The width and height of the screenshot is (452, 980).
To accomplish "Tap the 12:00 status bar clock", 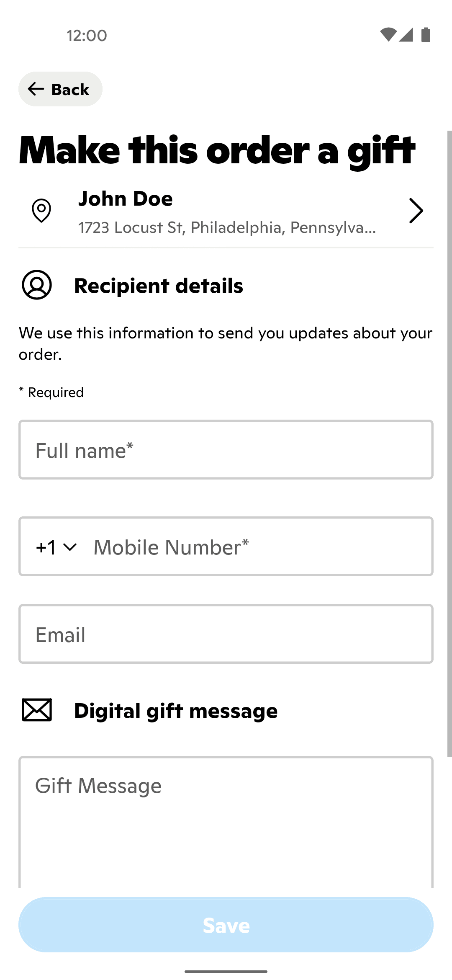I will [87, 36].
